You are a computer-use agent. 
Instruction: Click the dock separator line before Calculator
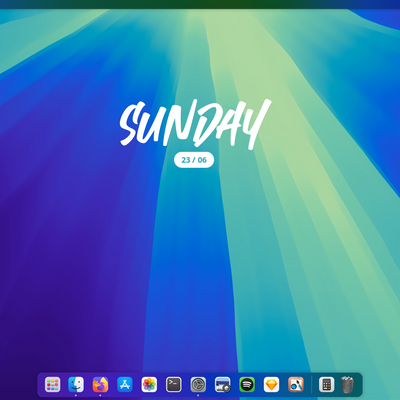coord(311,385)
